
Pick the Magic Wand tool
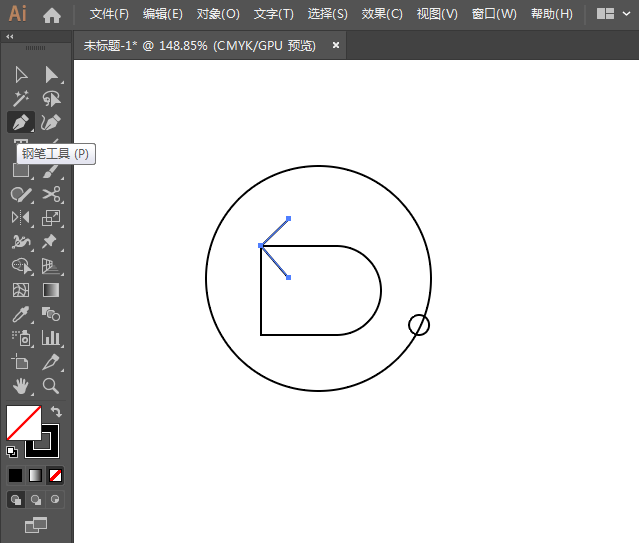click(20, 98)
